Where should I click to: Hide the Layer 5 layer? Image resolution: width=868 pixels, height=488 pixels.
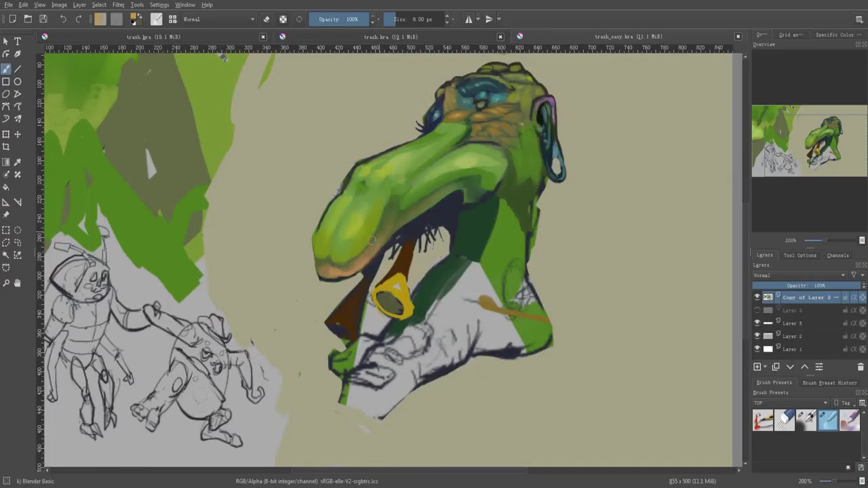click(757, 323)
